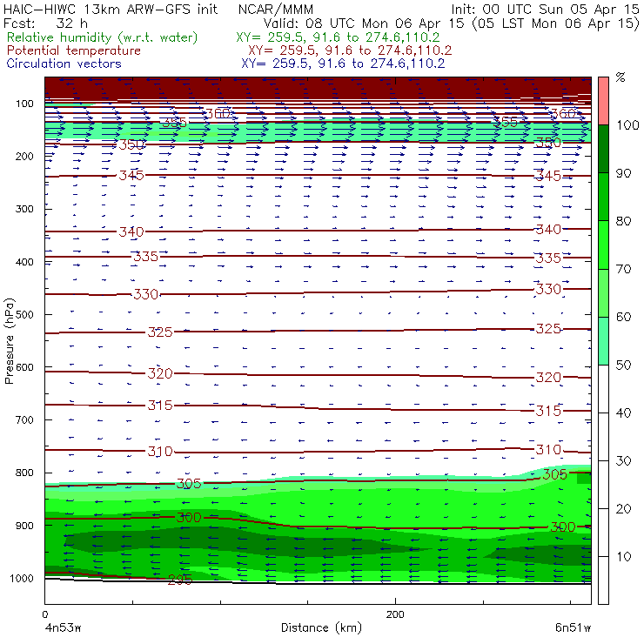
Task: Click the colorbar value 50
Action: tap(623, 366)
